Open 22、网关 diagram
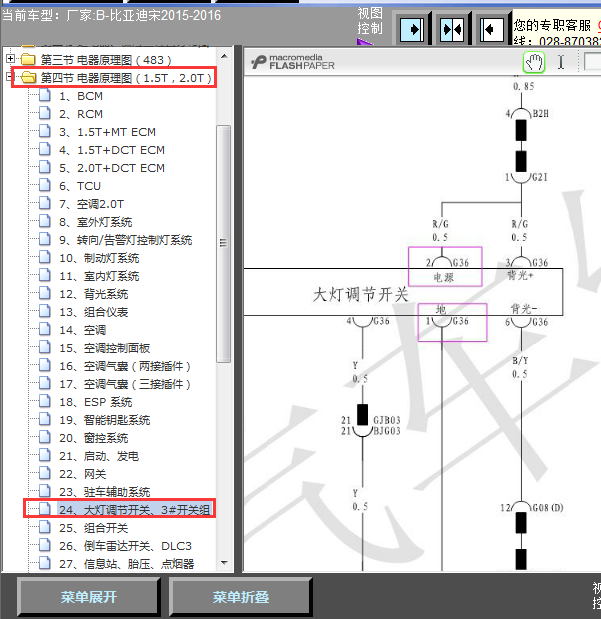601x619 pixels. click(x=83, y=474)
